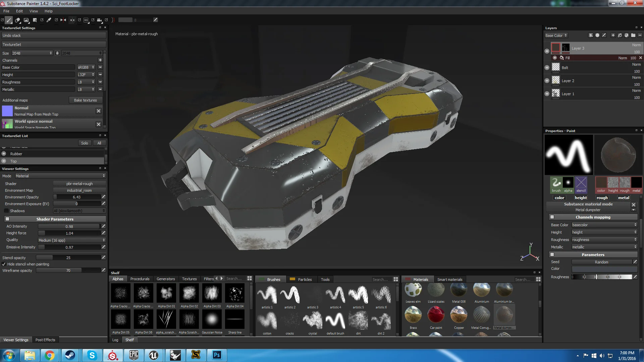Remove the Normal additional map
The width and height of the screenshot is (644, 362).
click(x=99, y=111)
